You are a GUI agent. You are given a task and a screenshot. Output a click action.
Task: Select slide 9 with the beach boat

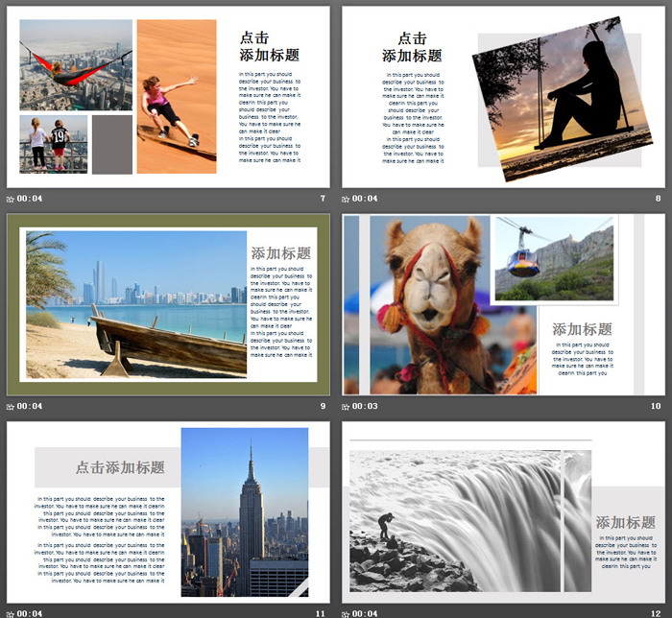tap(168, 304)
